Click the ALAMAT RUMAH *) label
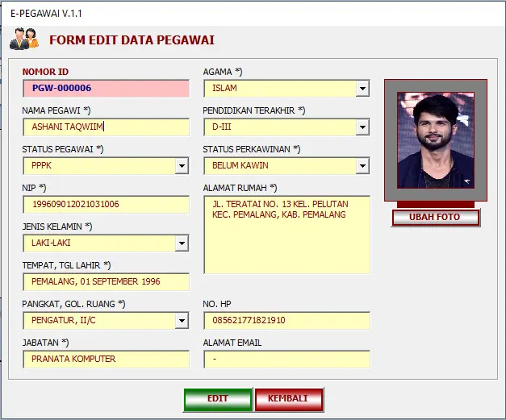Image resolution: width=506 pixels, height=420 pixels. (x=240, y=188)
